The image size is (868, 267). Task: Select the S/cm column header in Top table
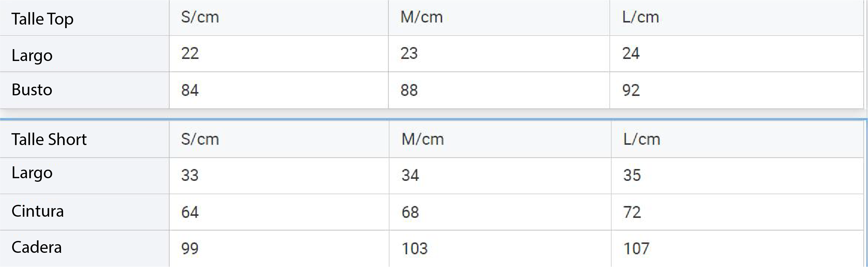(200, 17)
